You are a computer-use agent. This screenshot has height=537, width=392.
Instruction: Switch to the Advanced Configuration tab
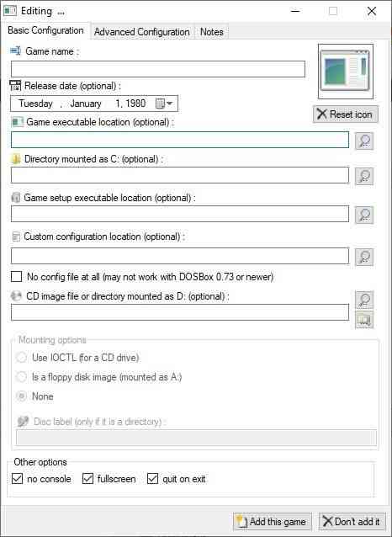point(141,32)
